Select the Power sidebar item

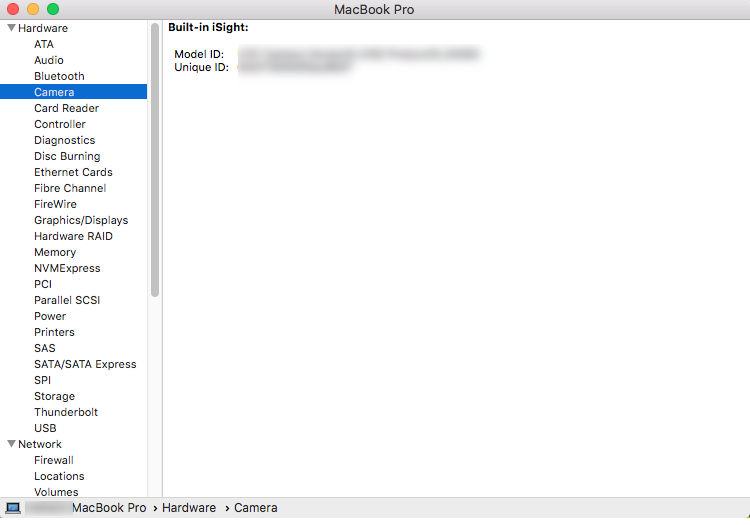(x=50, y=316)
